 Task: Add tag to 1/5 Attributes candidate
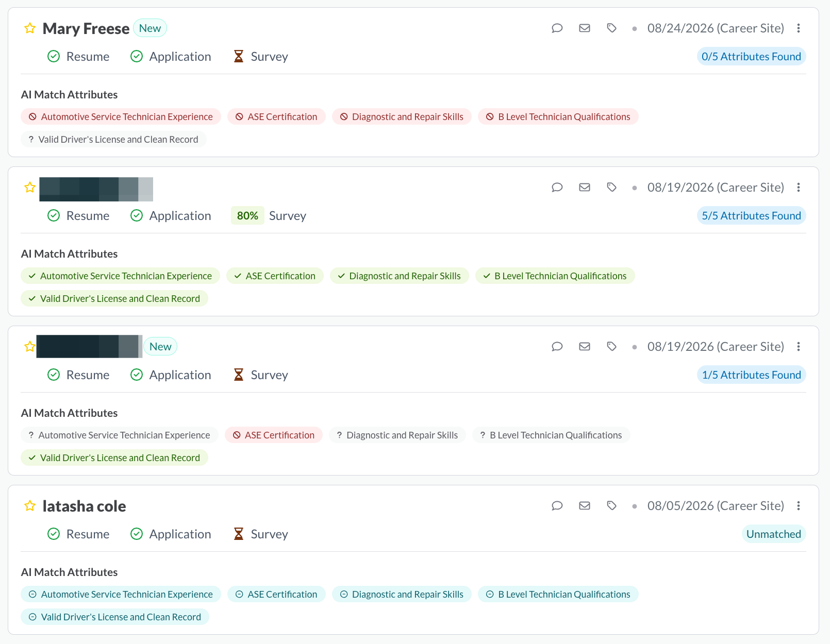tap(612, 347)
